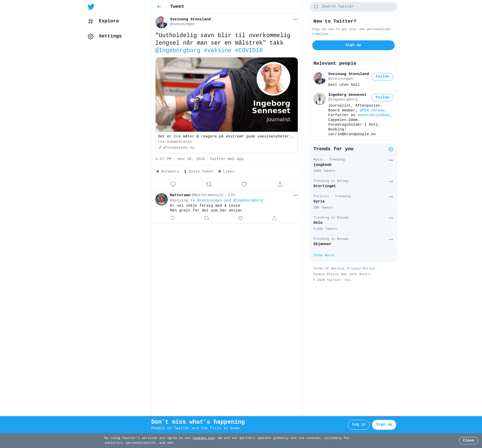
Task: Like the main tweet with the heart
Action: 244,184
